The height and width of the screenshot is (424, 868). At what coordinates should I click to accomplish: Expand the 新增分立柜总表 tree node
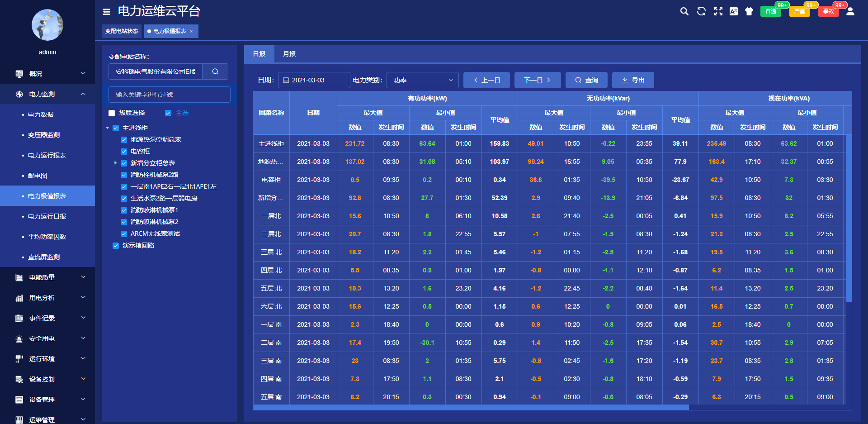tap(116, 163)
